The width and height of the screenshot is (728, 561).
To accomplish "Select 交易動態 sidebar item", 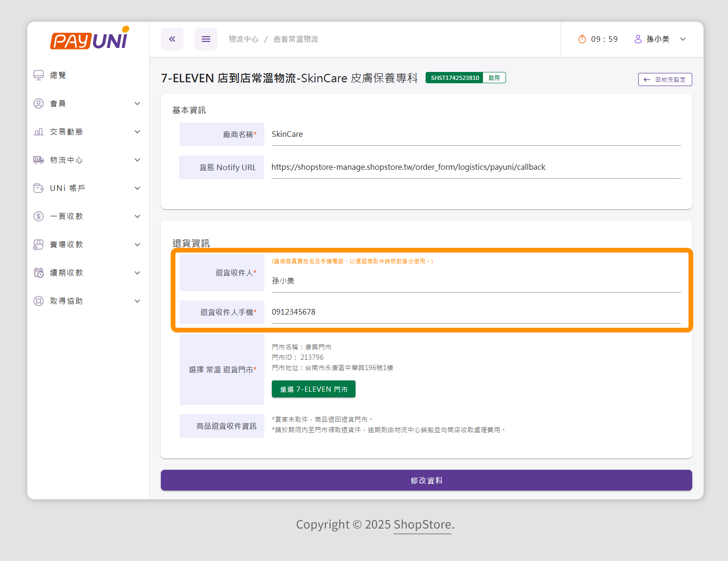I will coord(88,132).
